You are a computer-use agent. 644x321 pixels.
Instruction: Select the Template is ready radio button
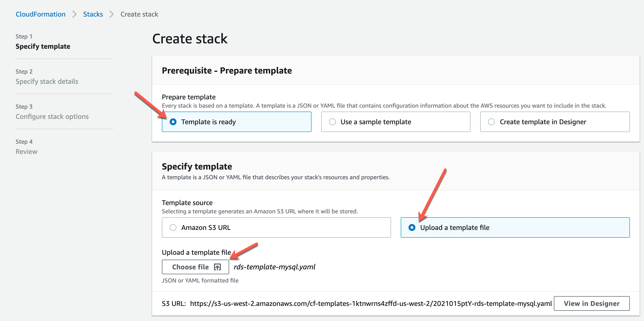click(x=173, y=122)
